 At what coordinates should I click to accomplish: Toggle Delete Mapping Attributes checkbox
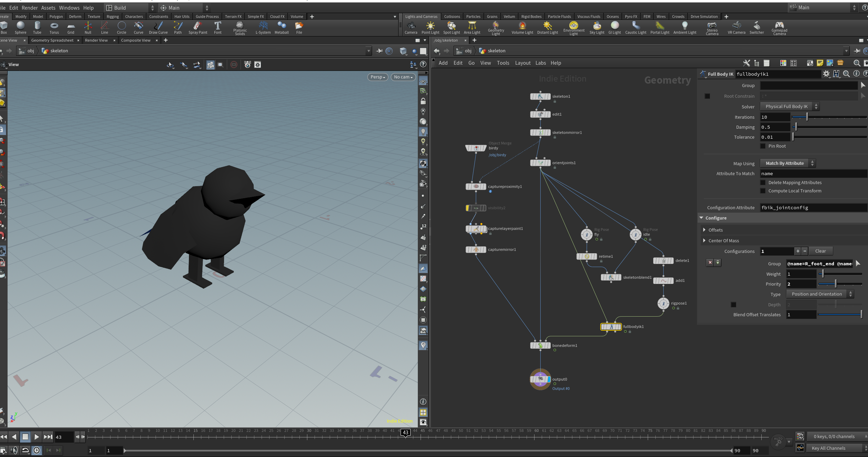click(763, 182)
